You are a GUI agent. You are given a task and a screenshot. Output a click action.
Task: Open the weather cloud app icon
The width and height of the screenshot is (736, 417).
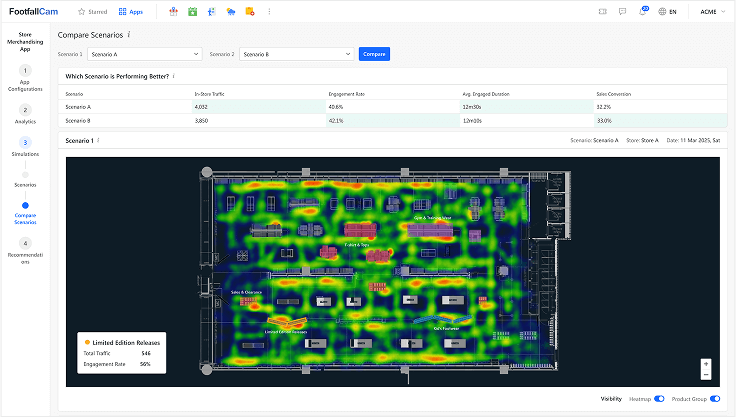(231, 12)
